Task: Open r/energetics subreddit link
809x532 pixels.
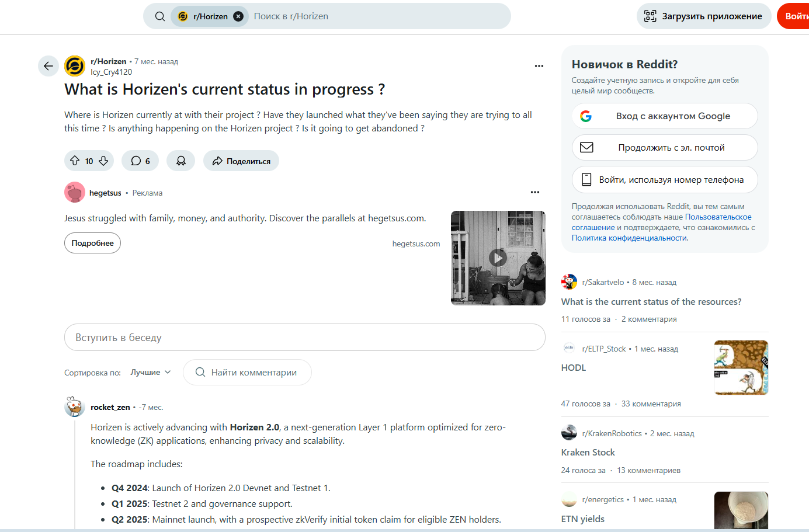Action: pos(603,499)
